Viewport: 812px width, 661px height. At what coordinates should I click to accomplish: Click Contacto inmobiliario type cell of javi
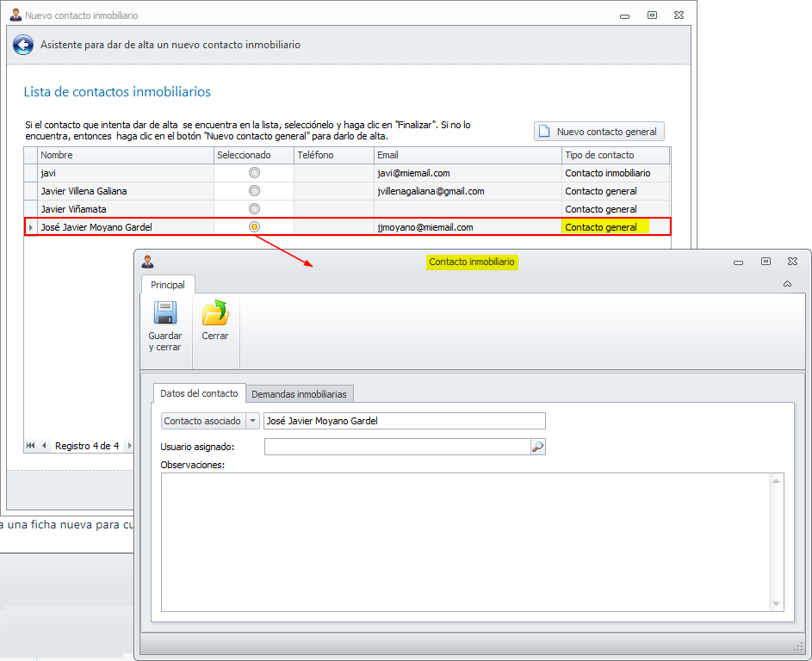coord(616,173)
